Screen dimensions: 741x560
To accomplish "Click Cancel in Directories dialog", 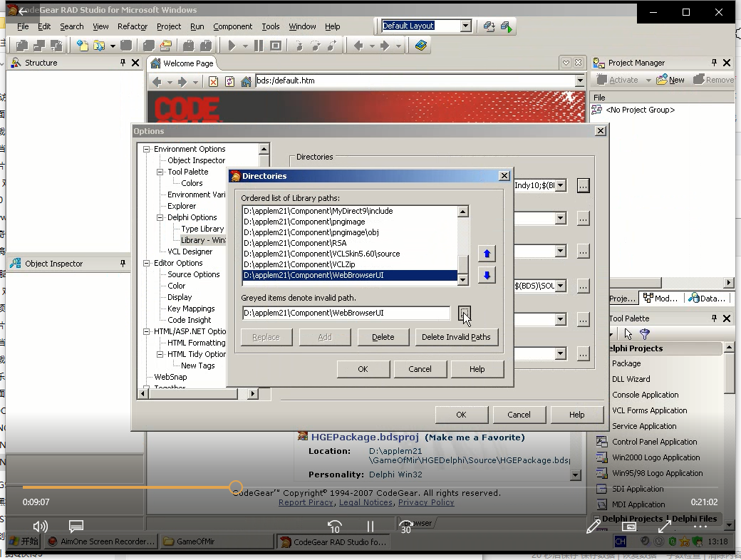I will pos(420,369).
